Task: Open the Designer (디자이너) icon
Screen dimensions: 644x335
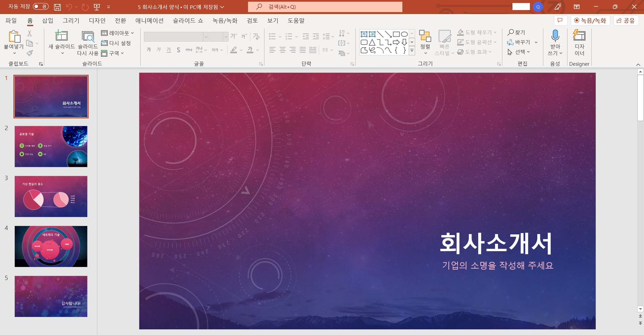Action: click(x=579, y=36)
